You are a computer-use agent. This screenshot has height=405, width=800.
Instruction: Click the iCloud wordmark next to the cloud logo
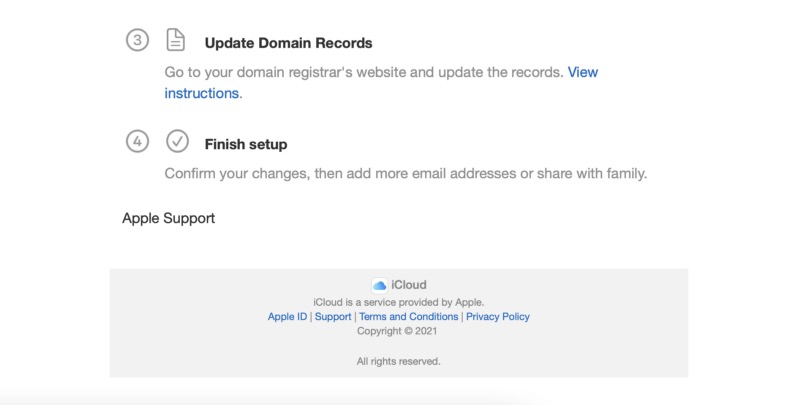coord(409,285)
